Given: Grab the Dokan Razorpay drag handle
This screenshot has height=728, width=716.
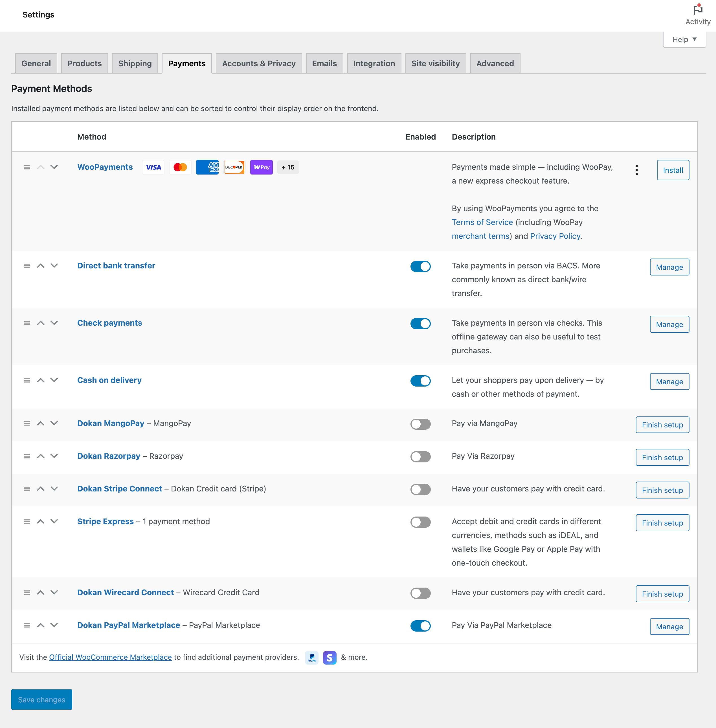Looking at the screenshot, I should [x=27, y=456].
